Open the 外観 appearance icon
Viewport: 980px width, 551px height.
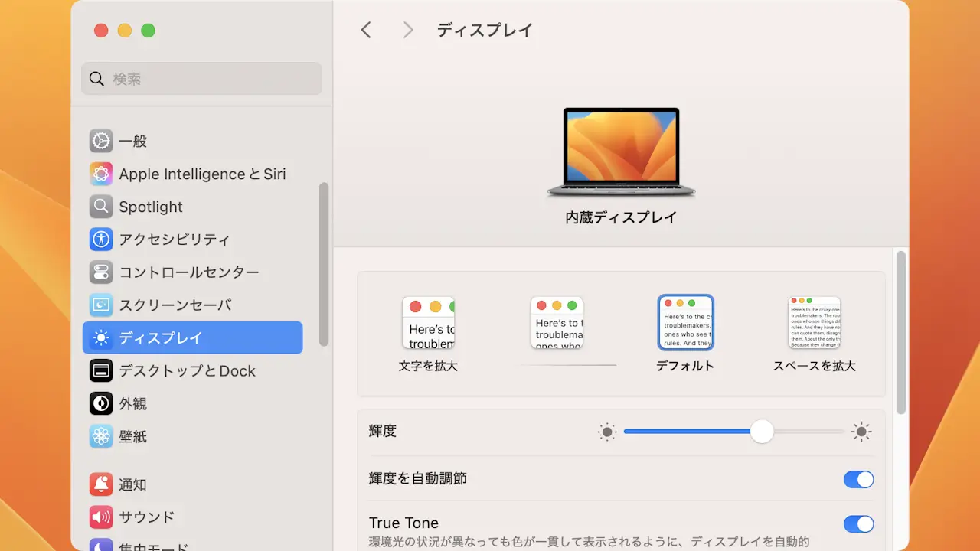pos(101,403)
